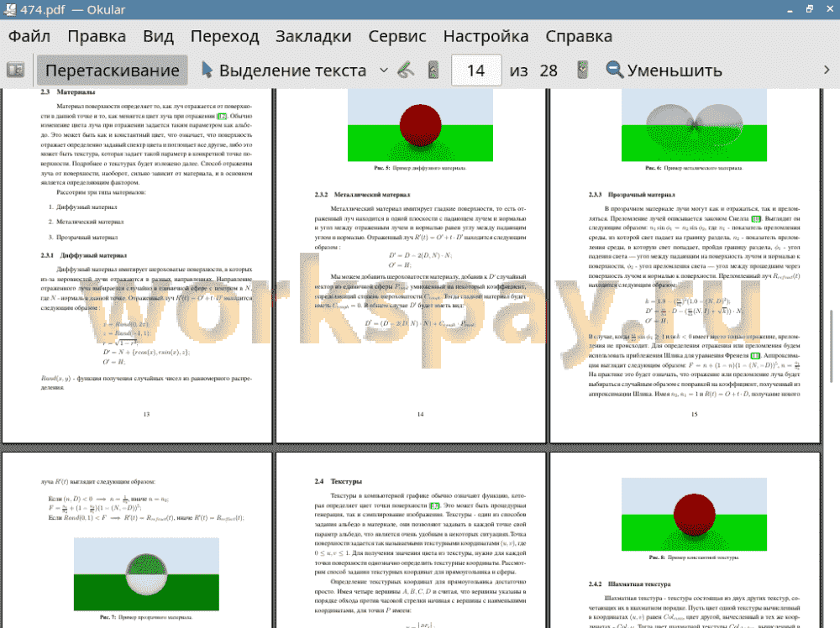Click list item '3. Прозрачный материал'

click(x=82, y=237)
